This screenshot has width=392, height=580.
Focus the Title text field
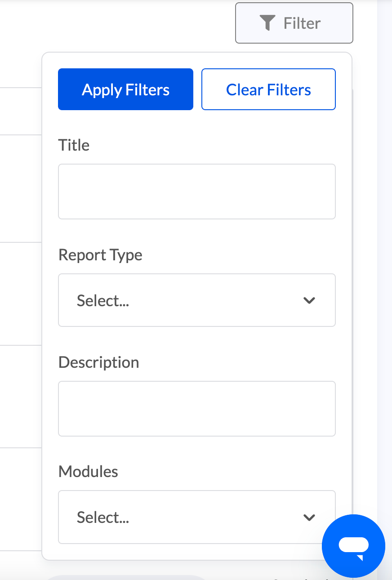coord(197,192)
